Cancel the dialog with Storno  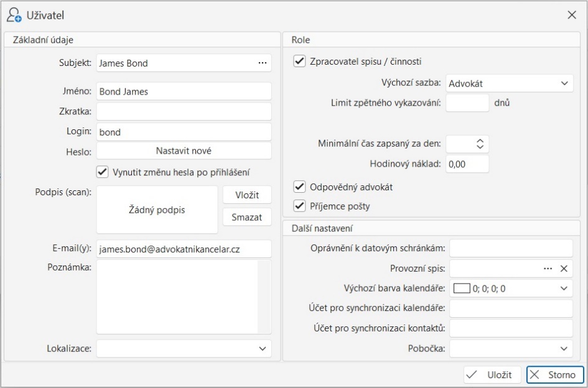click(554, 375)
